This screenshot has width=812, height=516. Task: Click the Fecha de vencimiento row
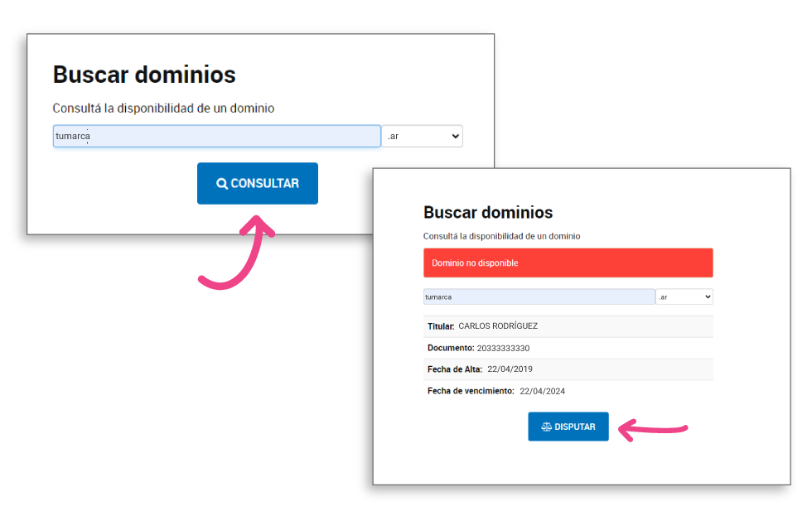[x=568, y=391]
